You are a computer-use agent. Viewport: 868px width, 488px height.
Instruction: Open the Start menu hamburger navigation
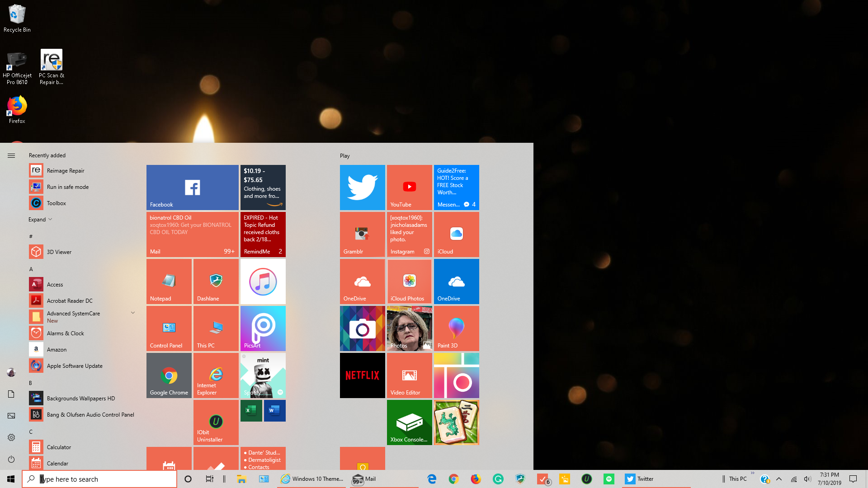pyautogui.click(x=11, y=155)
